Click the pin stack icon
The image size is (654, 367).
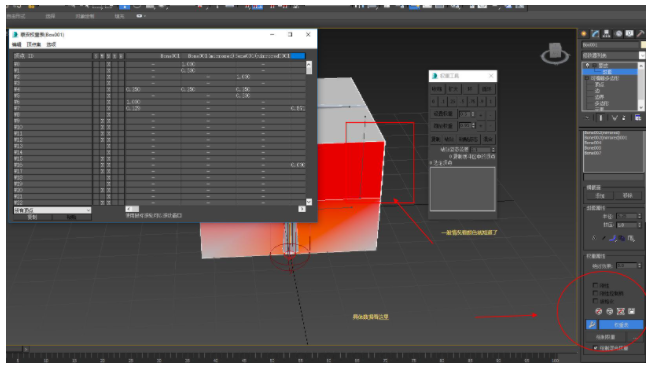click(x=587, y=118)
